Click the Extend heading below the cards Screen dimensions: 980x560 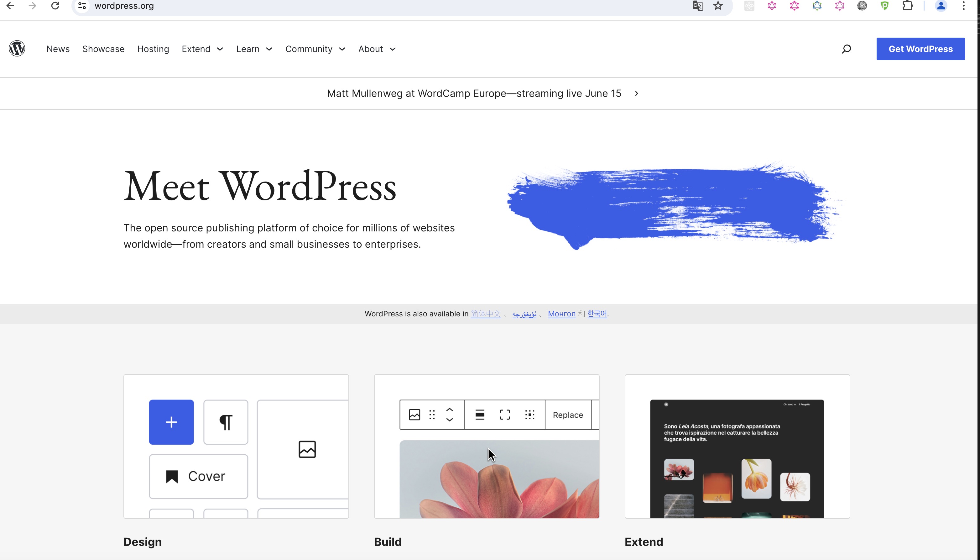(x=644, y=542)
